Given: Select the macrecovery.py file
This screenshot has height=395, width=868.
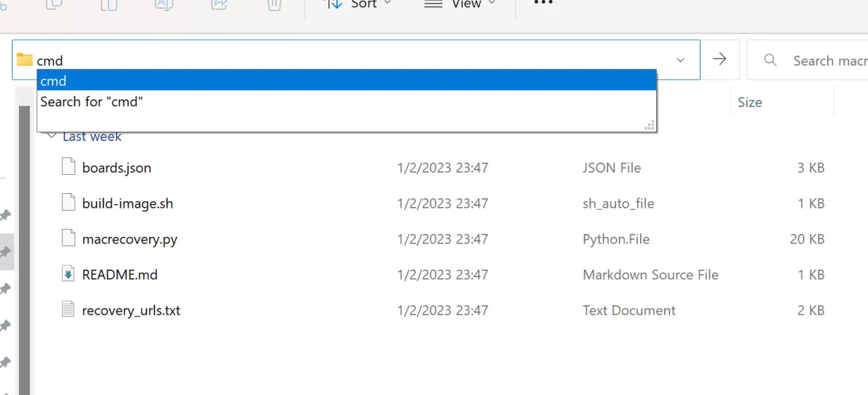Looking at the screenshot, I should click(x=130, y=239).
